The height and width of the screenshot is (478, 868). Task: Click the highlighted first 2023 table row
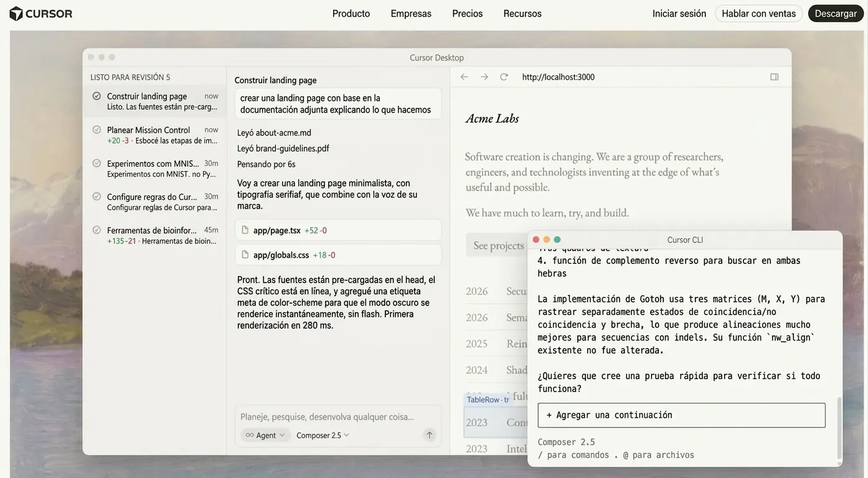click(x=496, y=422)
